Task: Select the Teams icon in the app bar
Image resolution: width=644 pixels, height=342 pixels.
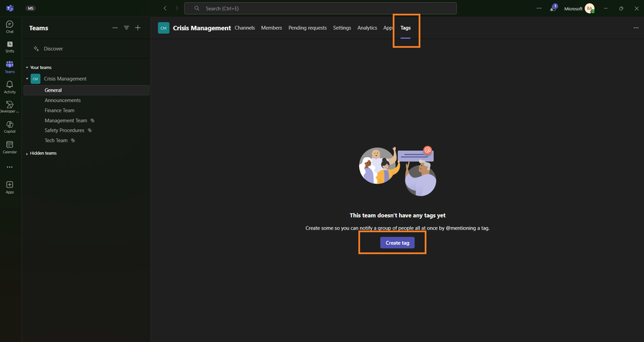Action: pos(10,66)
